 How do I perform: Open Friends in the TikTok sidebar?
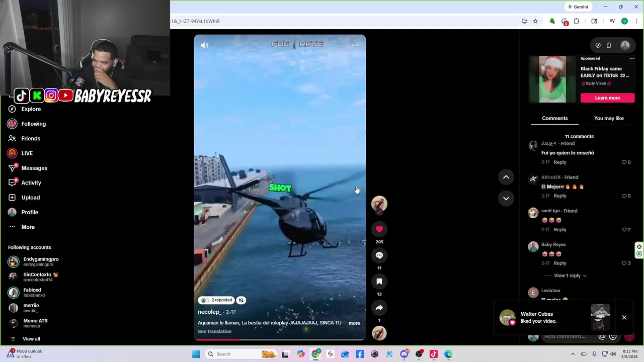(31, 138)
